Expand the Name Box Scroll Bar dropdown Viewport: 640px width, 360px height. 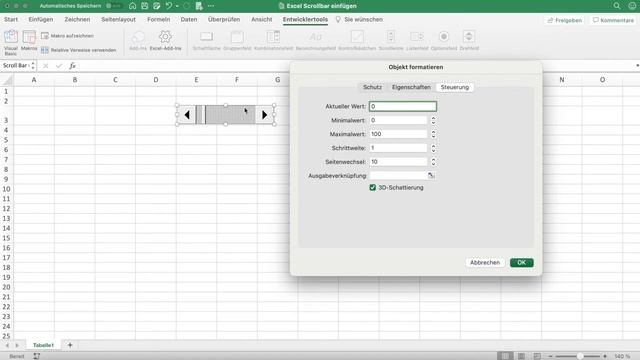[33, 65]
